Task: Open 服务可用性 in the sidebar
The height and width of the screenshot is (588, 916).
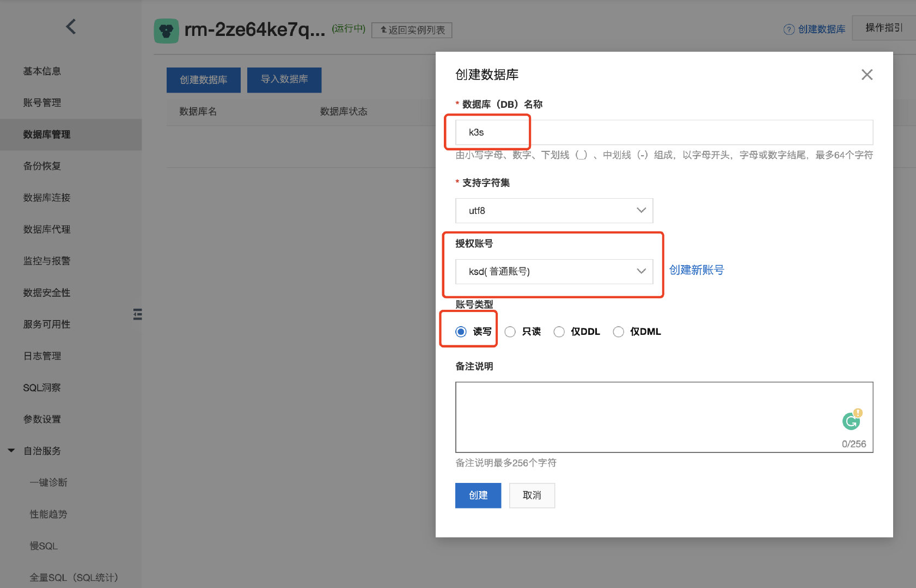Action: pyautogui.click(x=47, y=324)
